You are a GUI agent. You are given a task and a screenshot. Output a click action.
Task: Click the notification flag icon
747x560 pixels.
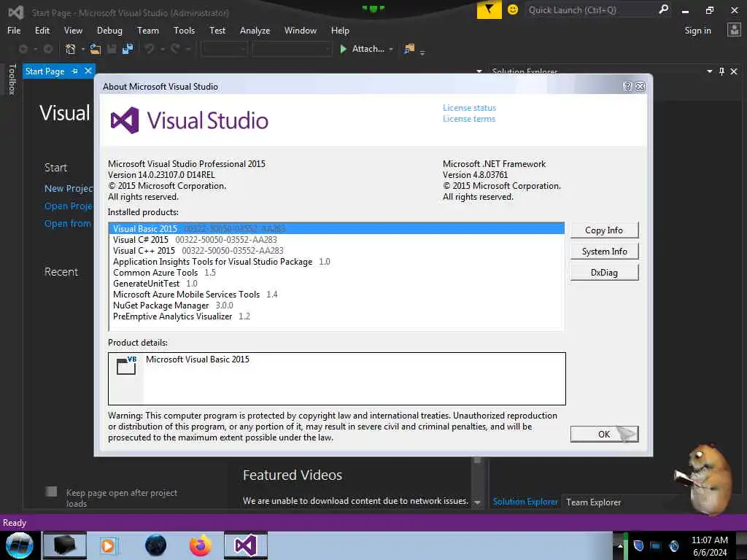pos(489,9)
